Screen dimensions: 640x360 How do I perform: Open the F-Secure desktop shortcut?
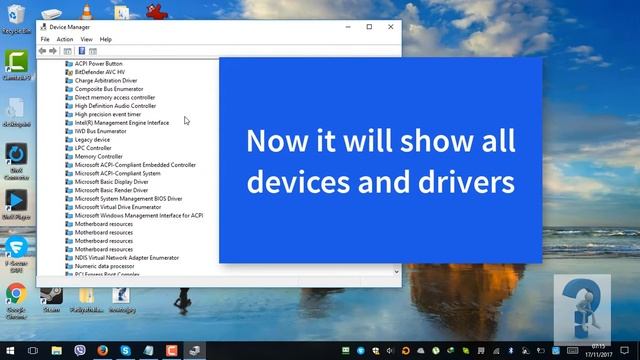[16, 254]
